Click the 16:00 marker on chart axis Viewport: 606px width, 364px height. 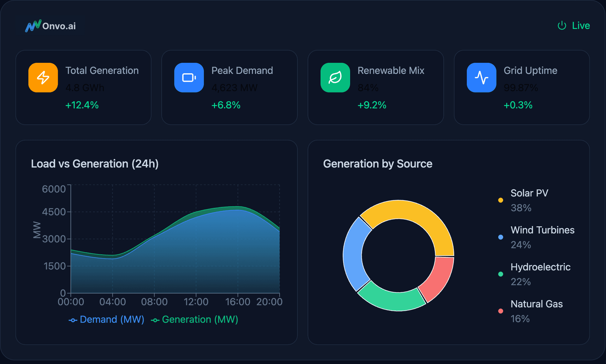pos(238,302)
